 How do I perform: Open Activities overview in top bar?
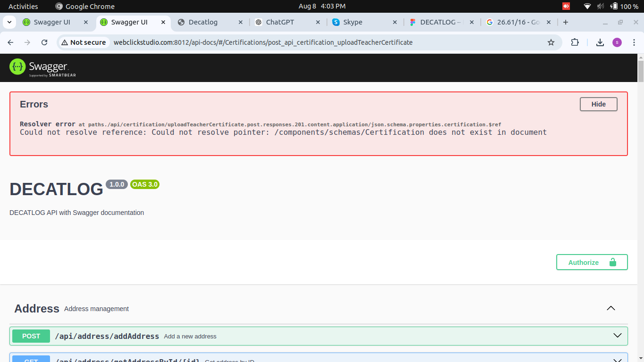click(23, 6)
